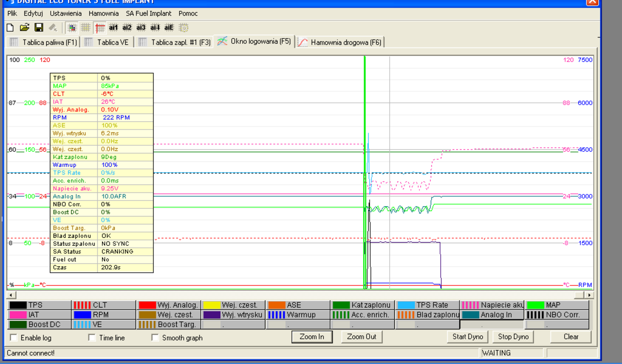Click the Zoom In button

coord(312,337)
